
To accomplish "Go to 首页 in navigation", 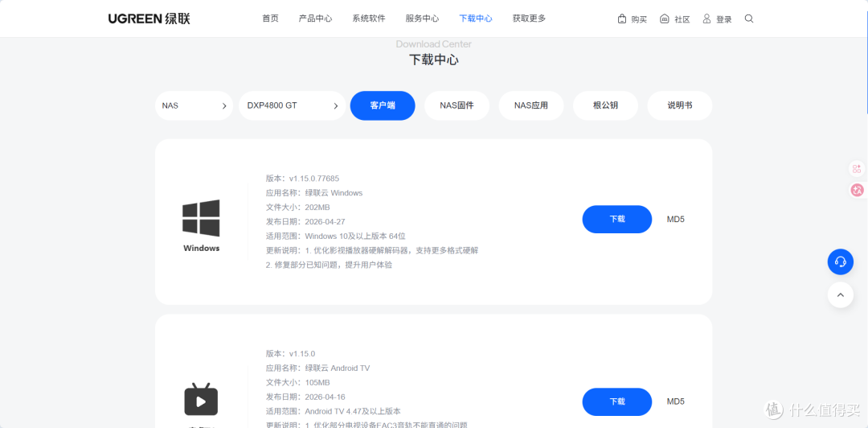I will (270, 19).
